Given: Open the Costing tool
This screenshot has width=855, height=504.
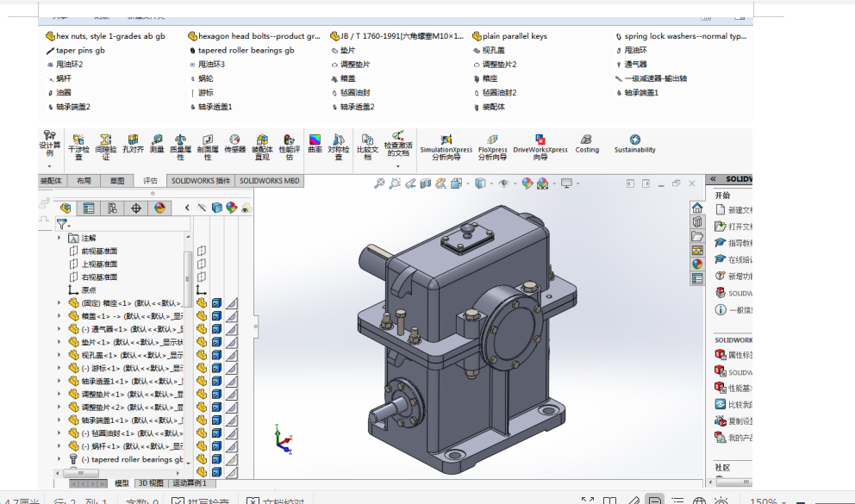Looking at the screenshot, I should click(587, 144).
